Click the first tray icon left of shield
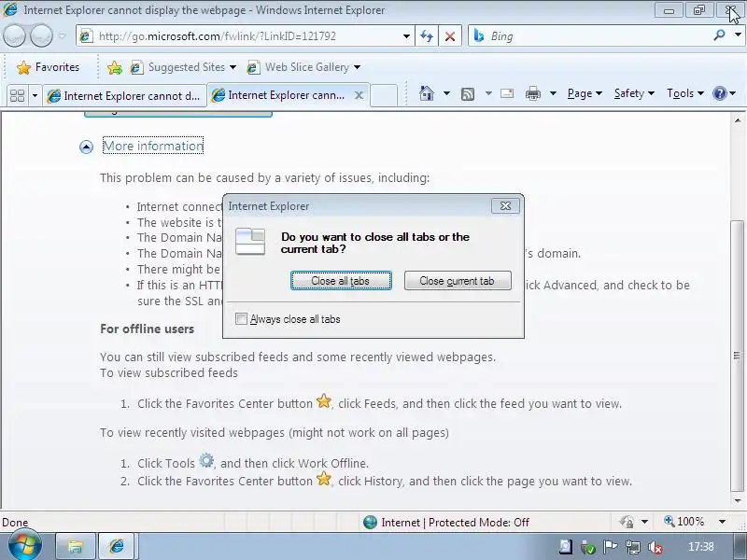 point(566,547)
